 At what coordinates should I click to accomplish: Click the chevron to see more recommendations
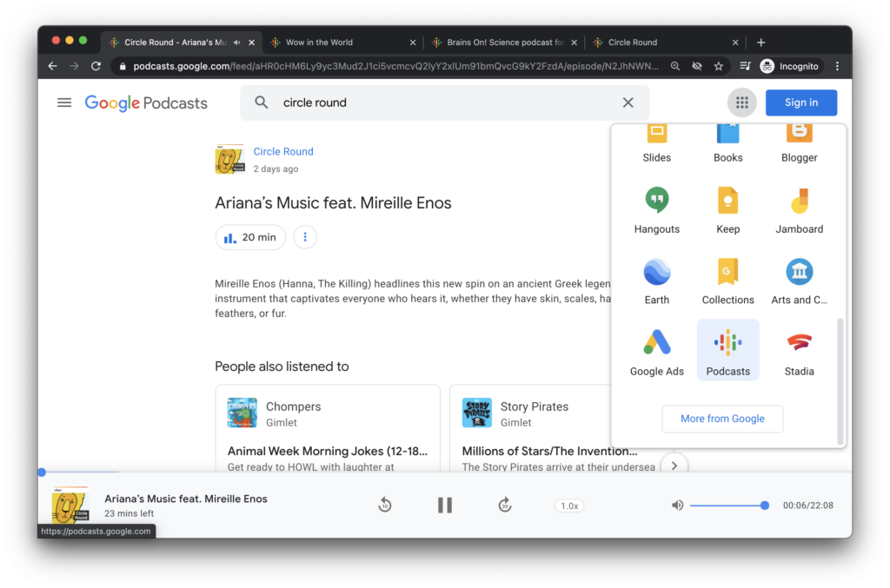click(674, 465)
